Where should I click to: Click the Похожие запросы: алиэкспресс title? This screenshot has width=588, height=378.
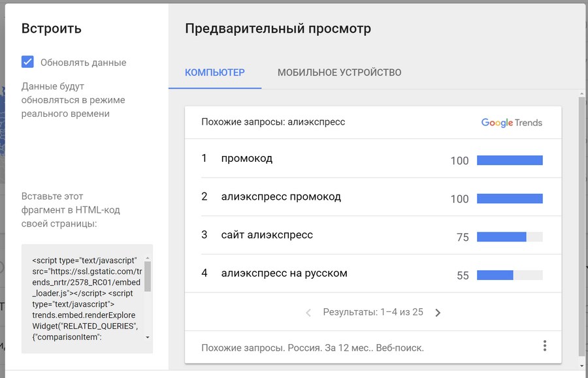pos(273,121)
